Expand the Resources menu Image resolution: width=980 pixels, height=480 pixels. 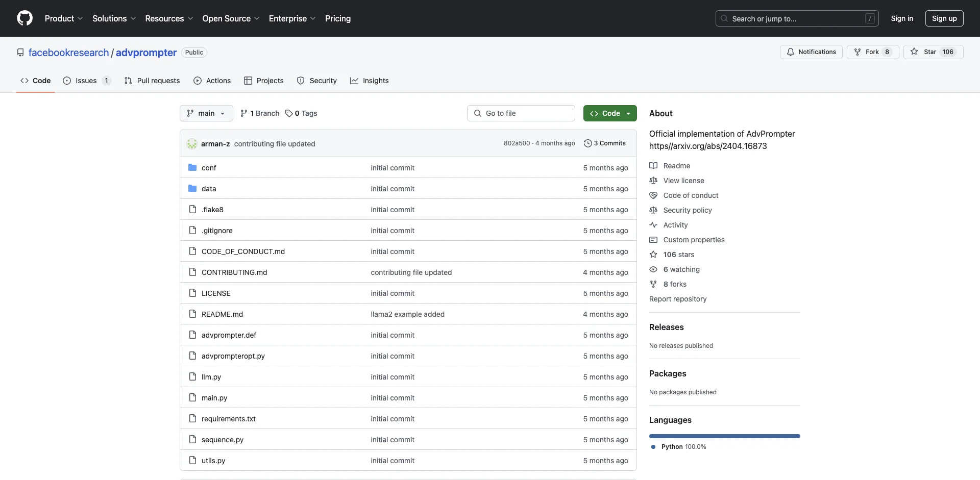tap(169, 18)
